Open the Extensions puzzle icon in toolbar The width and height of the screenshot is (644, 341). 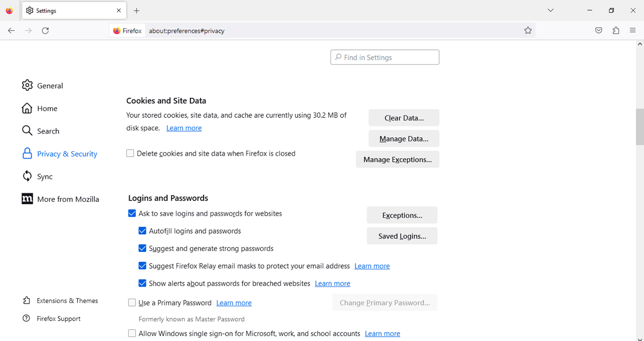615,31
